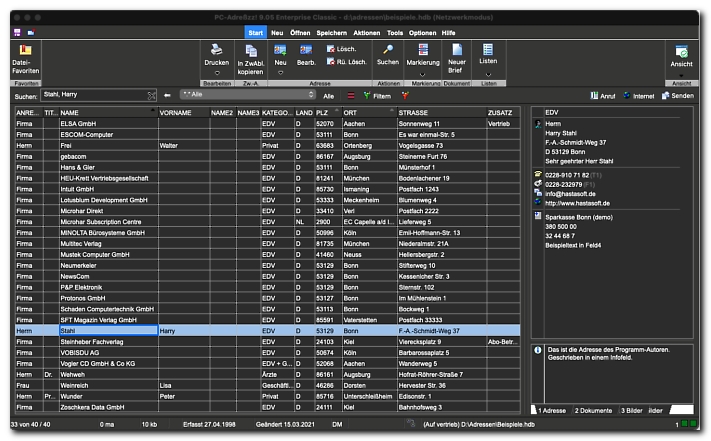Image resolution: width=711 pixels, height=441 pixels.
Task: Click the person icon beside Herrn
Action: point(538,124)
